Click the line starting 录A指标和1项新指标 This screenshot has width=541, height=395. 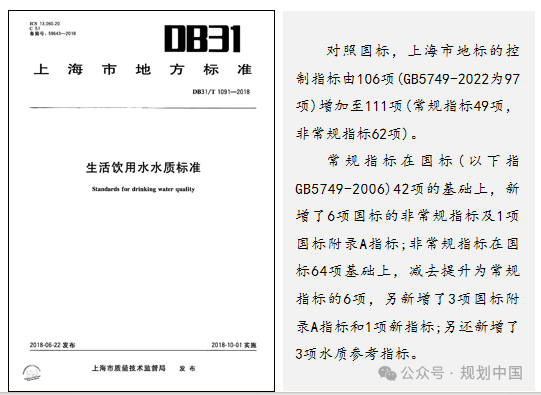pyautogui.click(x=407, y=326)
